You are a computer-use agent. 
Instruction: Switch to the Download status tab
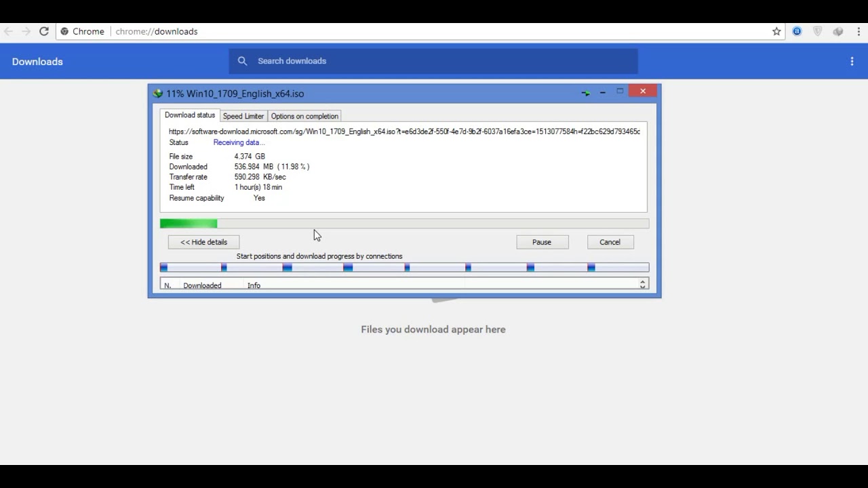point(190,115)
